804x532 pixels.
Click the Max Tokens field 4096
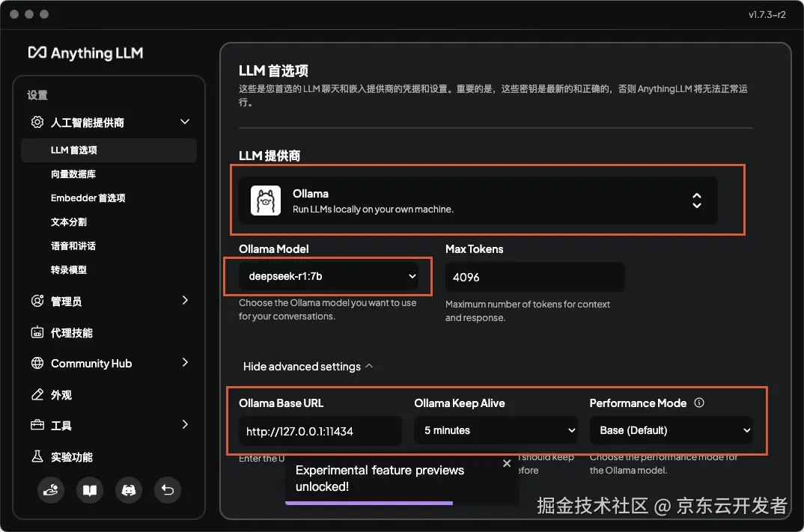[535, 277]
